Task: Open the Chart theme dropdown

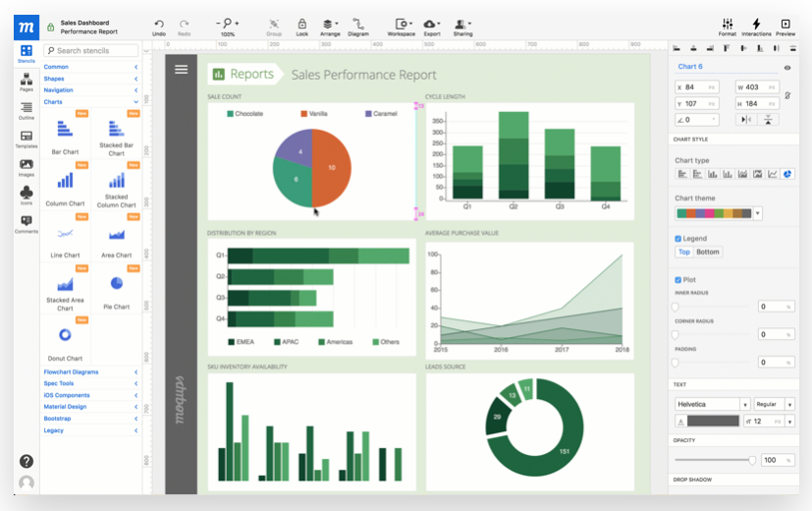Action: (x=758, y=213)
